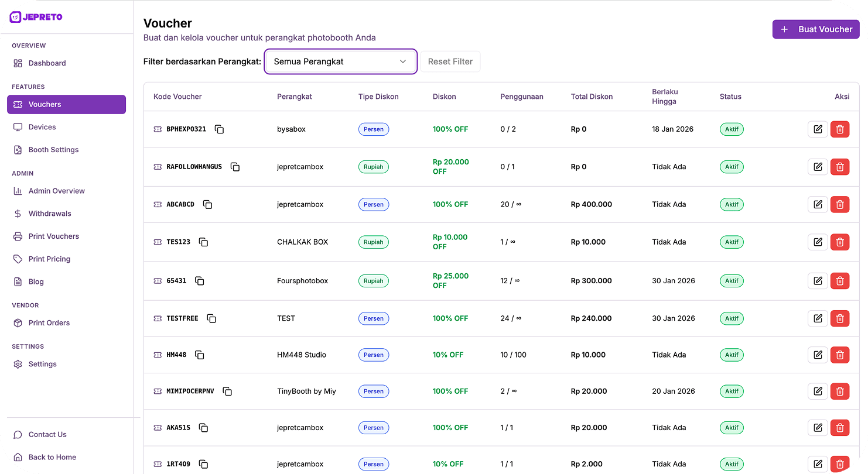The image size is (868, 474).
Task: Copy the BPHEXP0321 voucher code
Action: click(219, 129)
